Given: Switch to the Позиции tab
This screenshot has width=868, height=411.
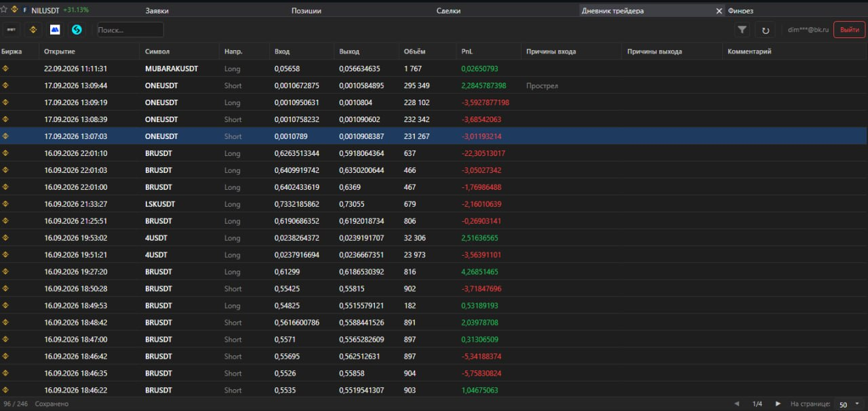Looking at the screenshot, I should [x=307, y=11].
